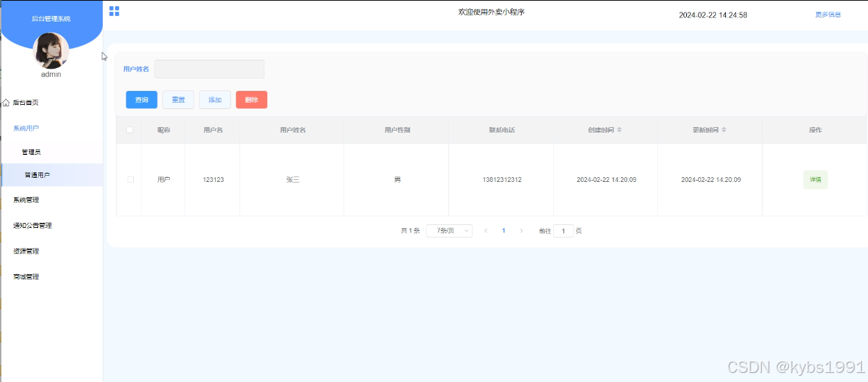Click the home icon beside 后台首页
The image size is (868, 382).
pyautogui.click(x=6, y=103)
